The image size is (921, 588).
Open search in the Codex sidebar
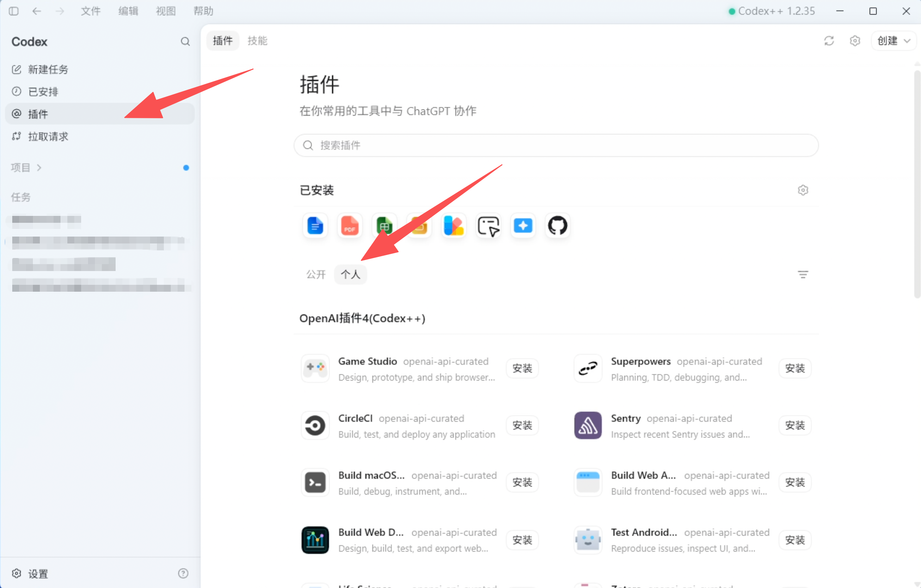pyautogui.click(x=185, y=41)
